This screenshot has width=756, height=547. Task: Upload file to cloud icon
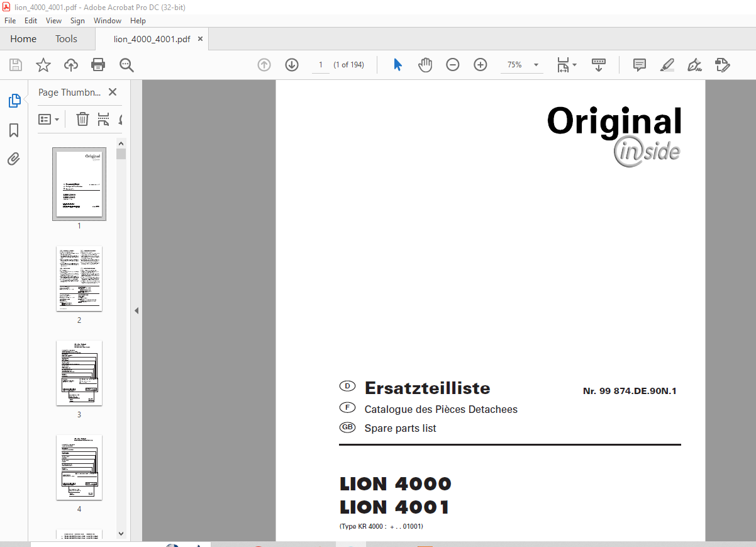71,65
